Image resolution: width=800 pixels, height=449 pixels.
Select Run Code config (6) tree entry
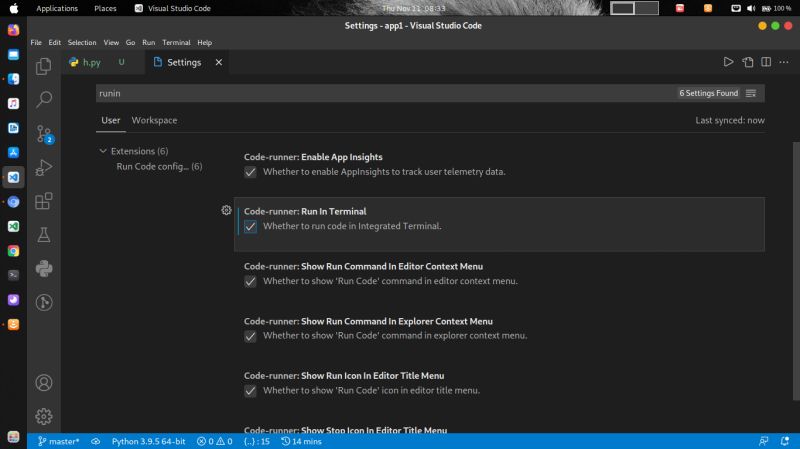159,166
